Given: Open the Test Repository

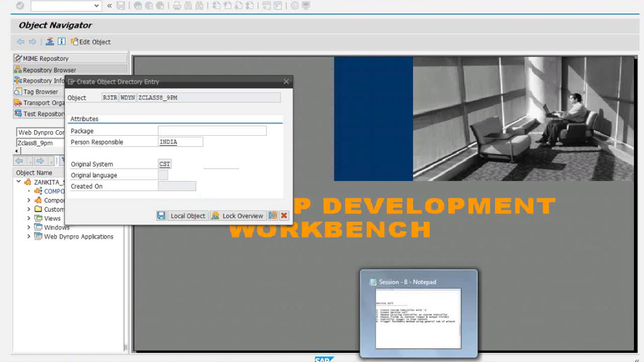Looking at the screenshot, I should point(39,114).
